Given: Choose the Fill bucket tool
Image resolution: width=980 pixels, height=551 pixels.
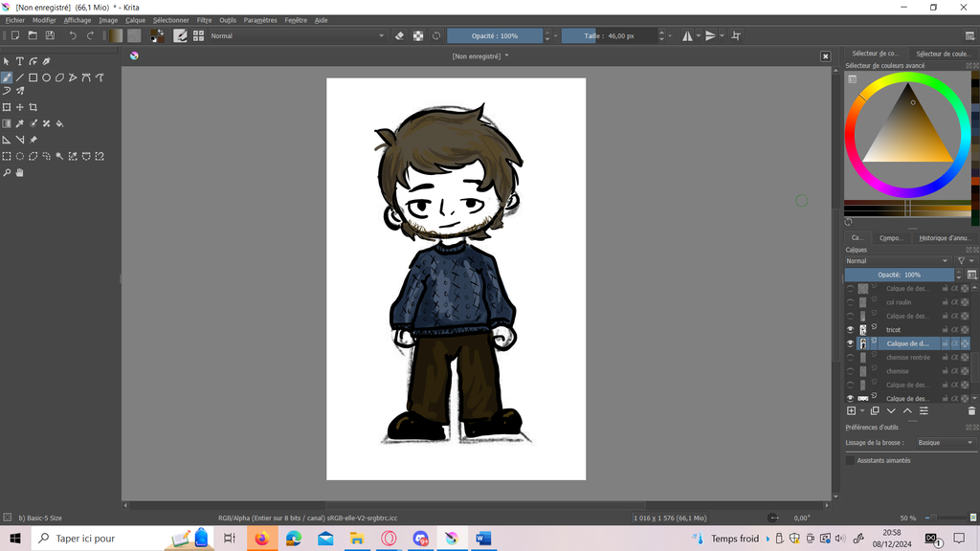Looking at the screenshot, I should [59, 123].
